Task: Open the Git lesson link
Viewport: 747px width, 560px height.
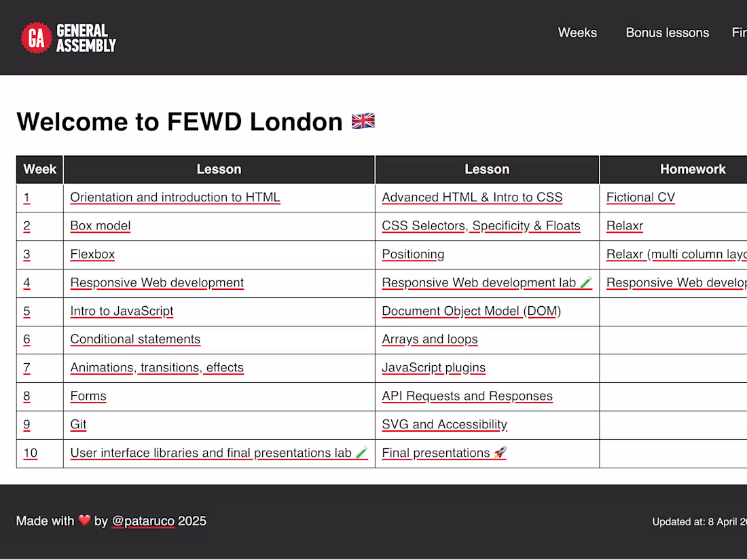Action: point(78,424)
